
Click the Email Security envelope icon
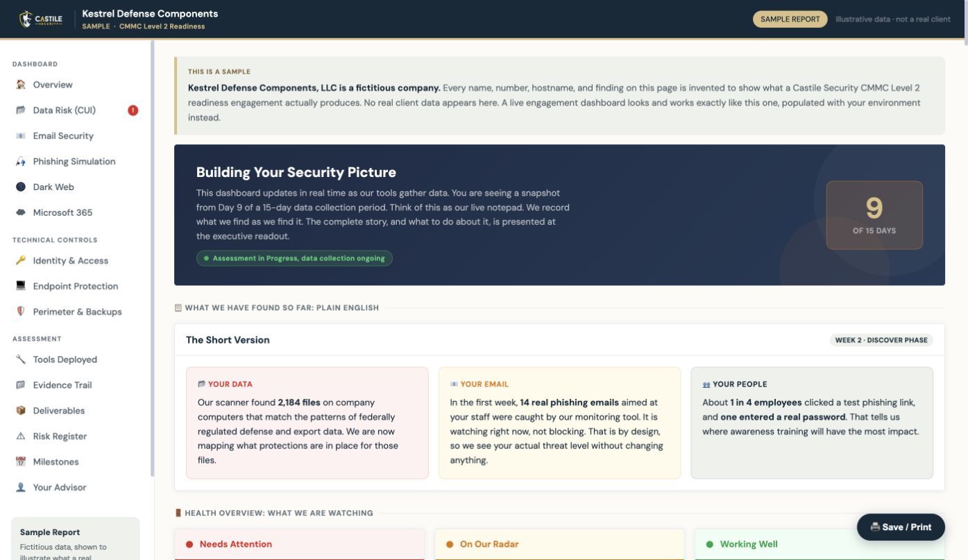click(x=21, y=136)
